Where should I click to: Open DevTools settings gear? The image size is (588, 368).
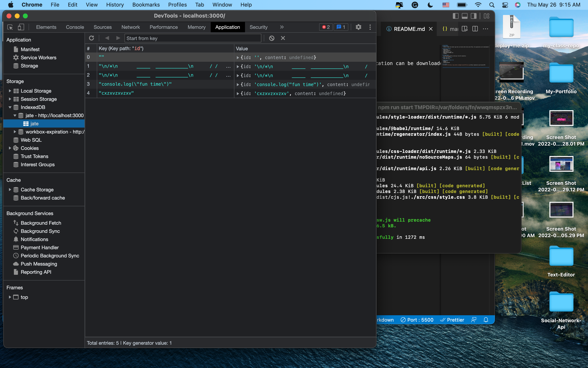(358, 27)
